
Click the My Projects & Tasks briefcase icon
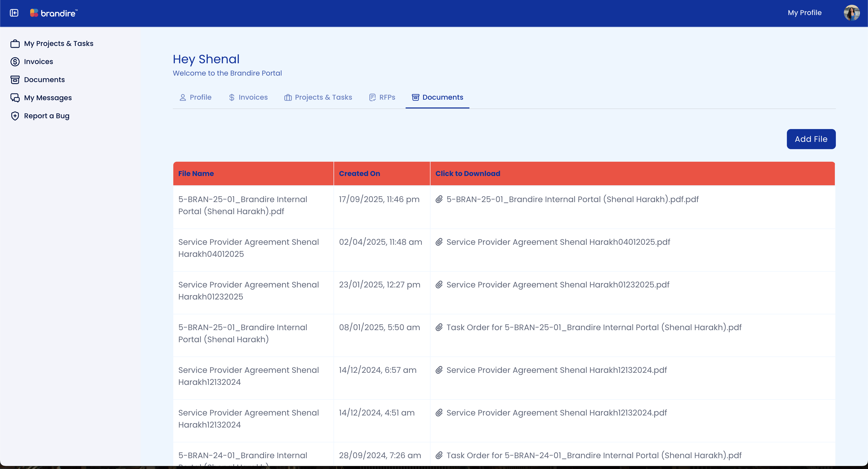point(15,44)
